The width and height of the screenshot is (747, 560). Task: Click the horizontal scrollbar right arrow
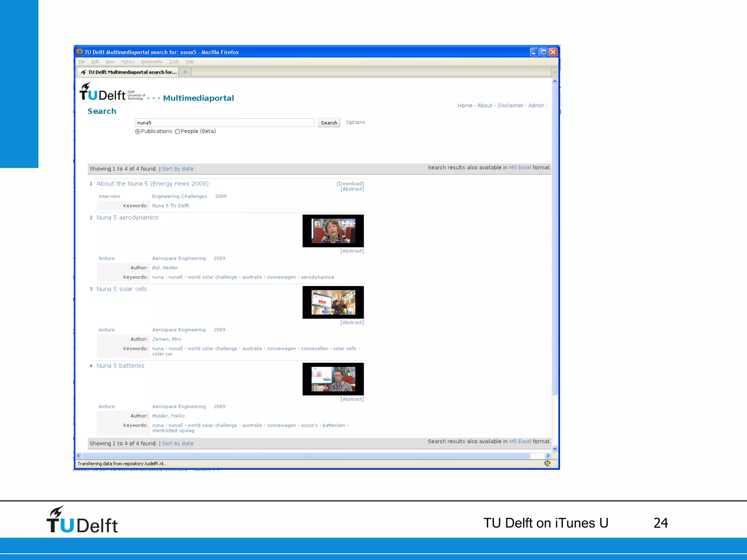pos(547,456)
